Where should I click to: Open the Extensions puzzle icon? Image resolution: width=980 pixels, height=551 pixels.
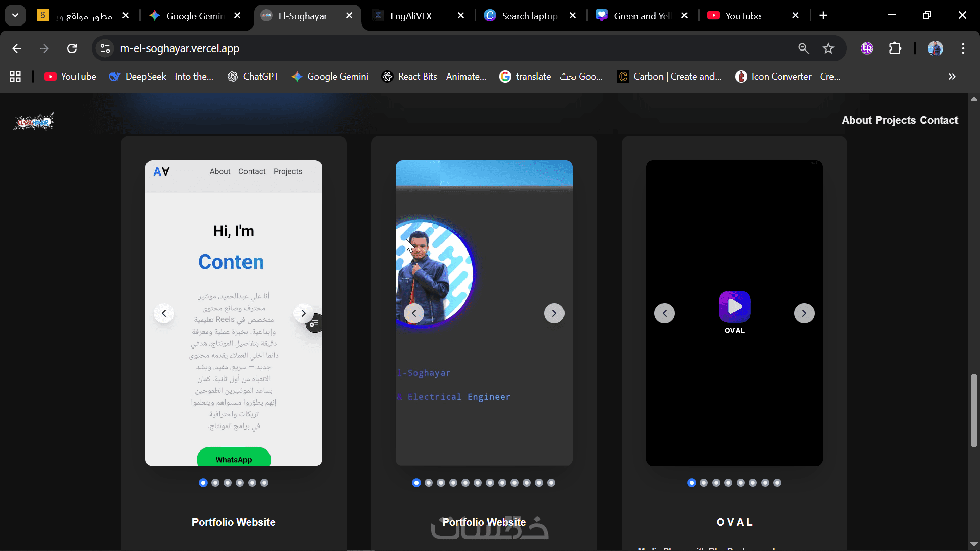[895, 48]
